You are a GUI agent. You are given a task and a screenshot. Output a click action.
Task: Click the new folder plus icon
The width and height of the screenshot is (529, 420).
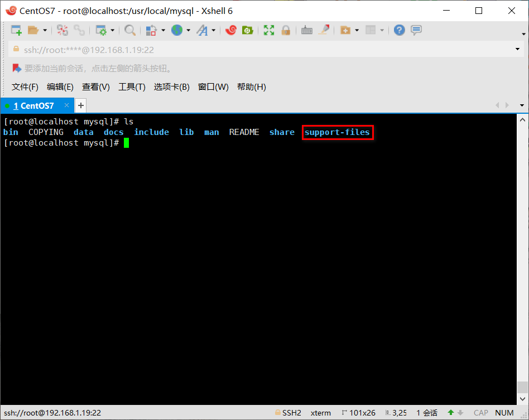click(345, 30)
